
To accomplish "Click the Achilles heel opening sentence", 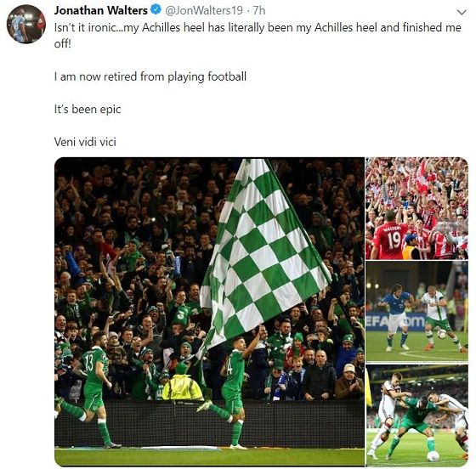I will pos(258,35).
